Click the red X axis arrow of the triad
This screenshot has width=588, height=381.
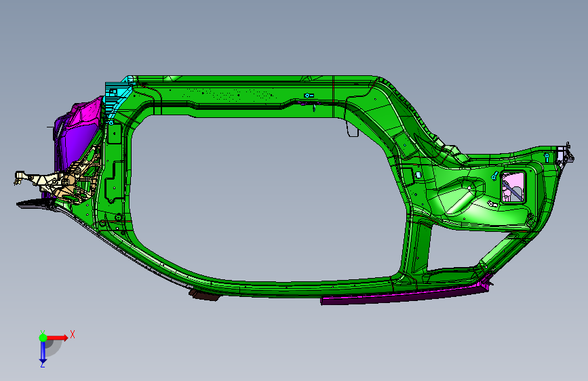58,338
